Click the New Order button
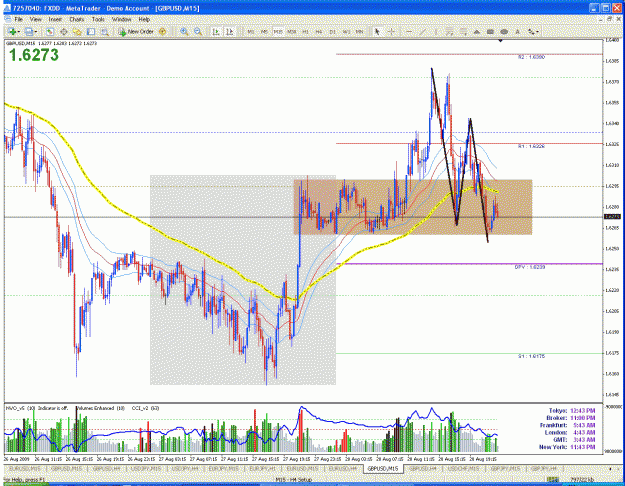 (136, 31)
